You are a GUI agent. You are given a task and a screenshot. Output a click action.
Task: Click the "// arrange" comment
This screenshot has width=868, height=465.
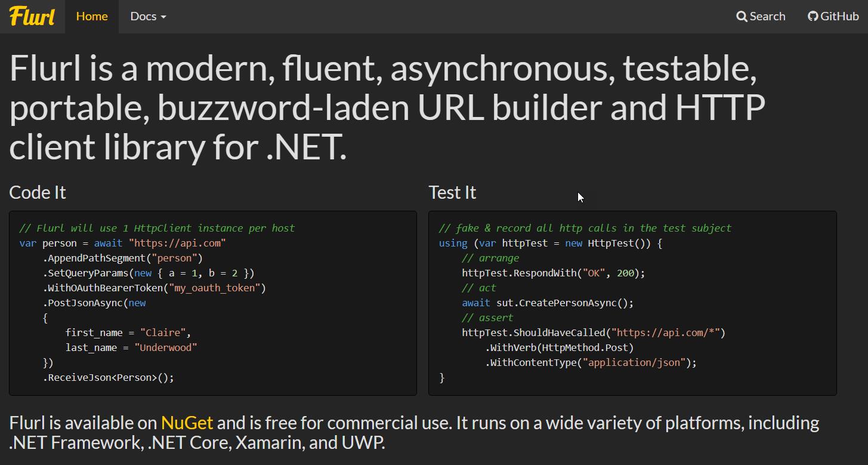point(490,258)
